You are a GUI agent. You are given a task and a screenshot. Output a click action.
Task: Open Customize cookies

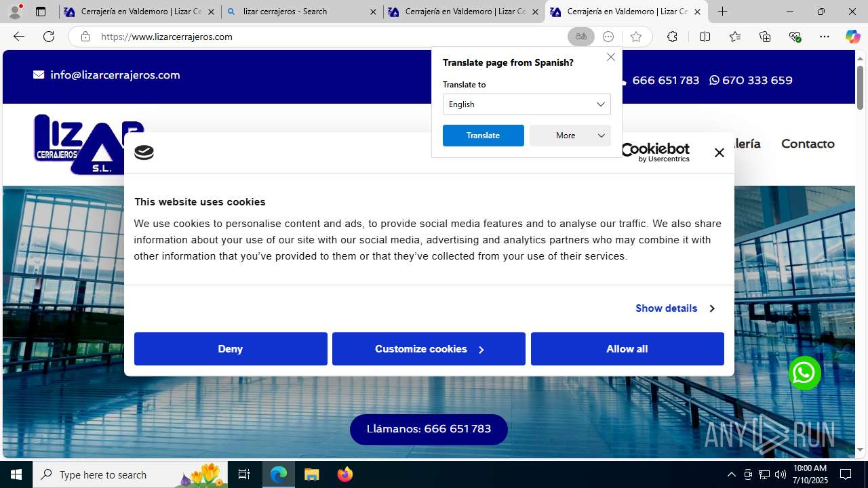pos(429,349)
